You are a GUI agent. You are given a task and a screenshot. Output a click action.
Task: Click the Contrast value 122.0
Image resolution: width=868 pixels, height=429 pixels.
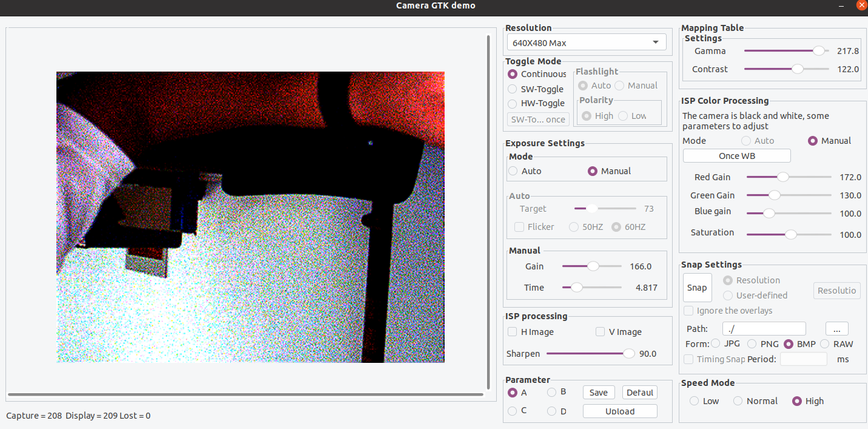click(848, 69)
